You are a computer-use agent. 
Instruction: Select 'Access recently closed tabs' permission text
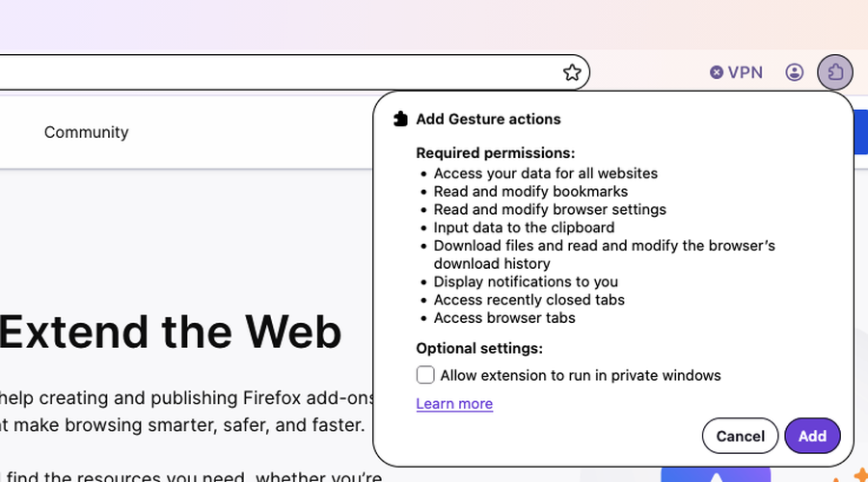[x=529, y=300]
